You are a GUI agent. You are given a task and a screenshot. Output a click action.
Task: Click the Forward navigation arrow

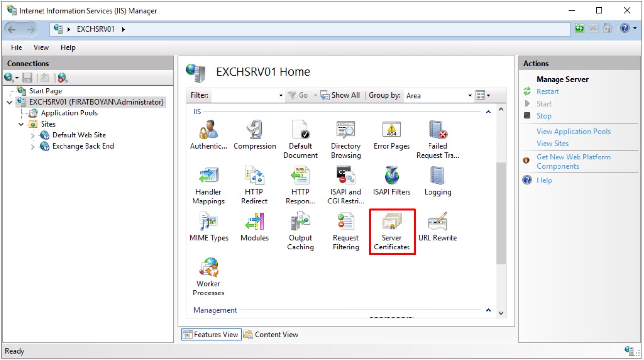pos(31,29)
